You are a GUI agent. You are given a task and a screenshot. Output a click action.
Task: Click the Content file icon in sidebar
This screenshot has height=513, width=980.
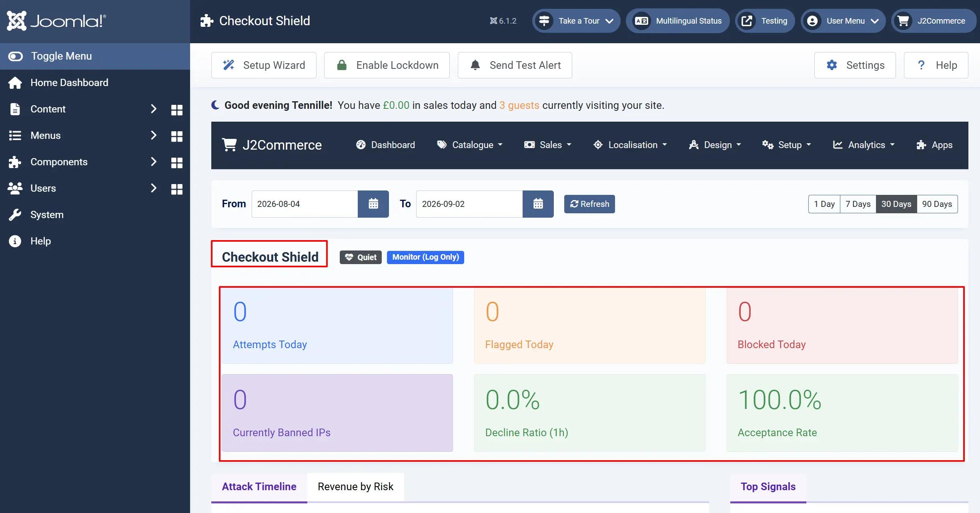point(15,109)
